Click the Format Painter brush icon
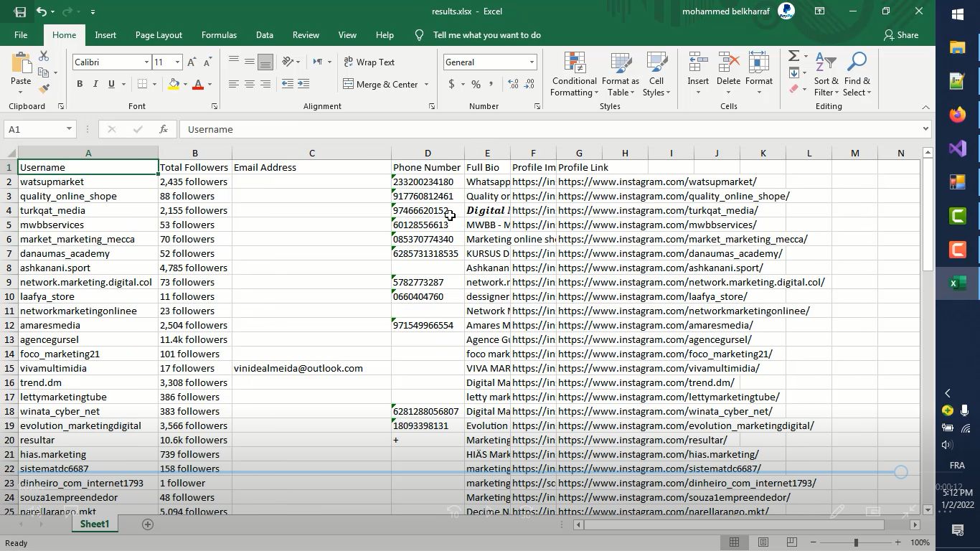Image resolution: width=980 pixels, height=551 pixels. pos(44,89)
